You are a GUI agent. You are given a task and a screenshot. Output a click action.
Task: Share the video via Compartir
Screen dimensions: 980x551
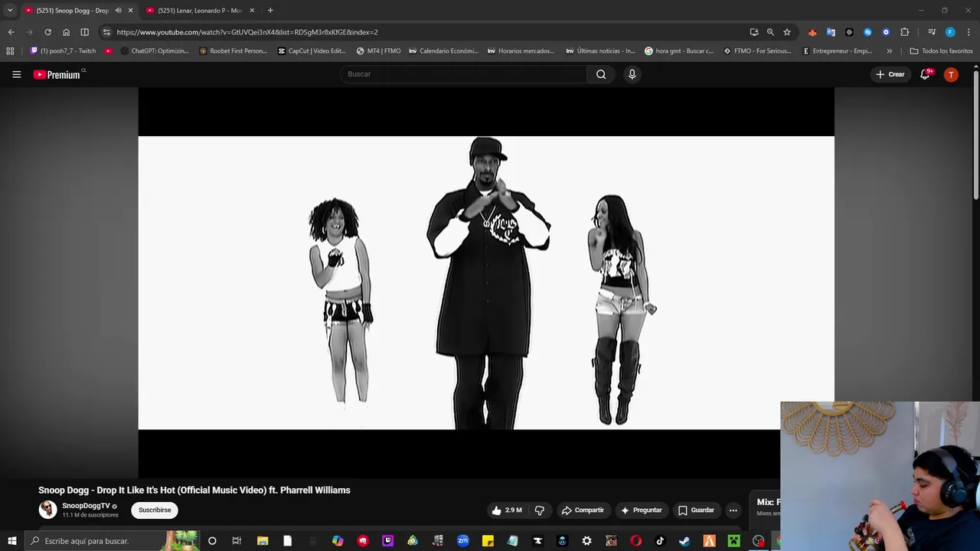coord(583,510)
